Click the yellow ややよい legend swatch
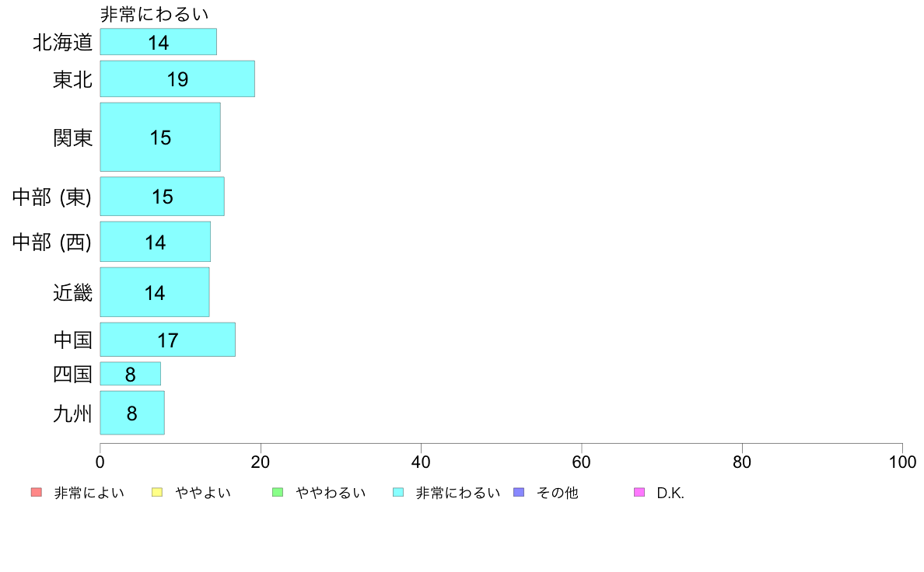Viewport: 924px width, 572px height. pyautogui.click(x=157, y=493)
